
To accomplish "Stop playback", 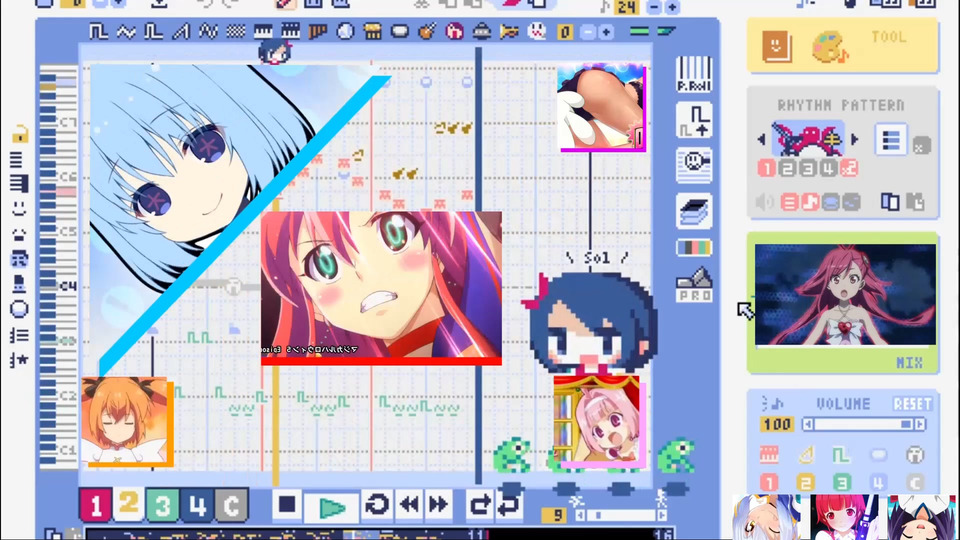I will click(x=287, y=504).
